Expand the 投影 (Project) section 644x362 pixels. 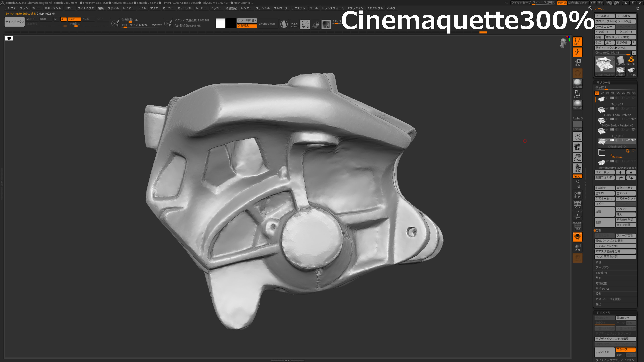click(598, 294)
